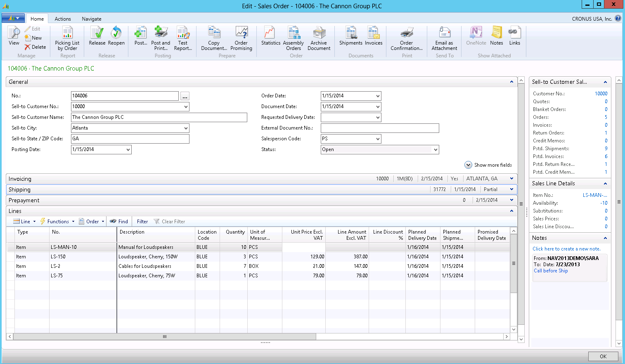
Task: Collapse the Notes factbox
Action: pos(605,238)
